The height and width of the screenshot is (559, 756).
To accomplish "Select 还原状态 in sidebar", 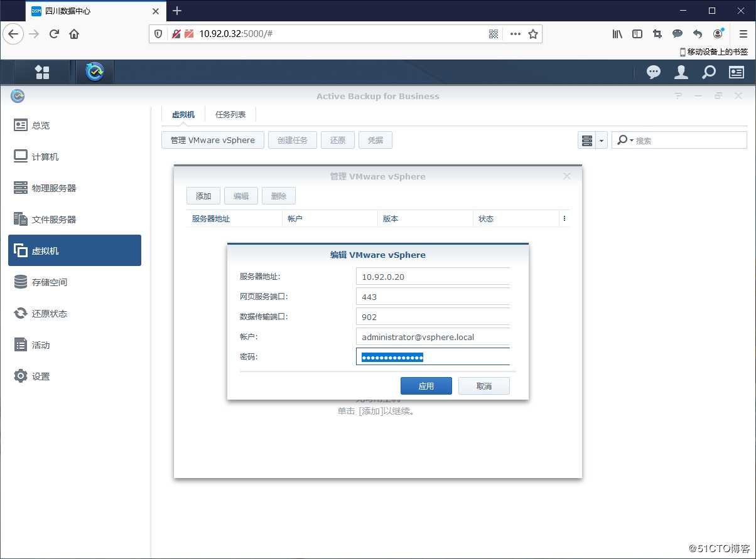I will (x=75, y=313).
